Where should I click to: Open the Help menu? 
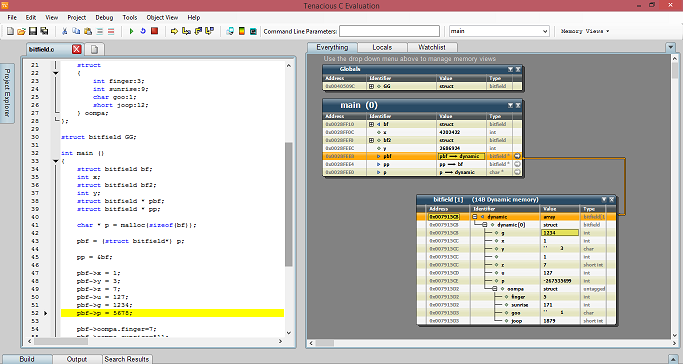click(x=194, y=17)
